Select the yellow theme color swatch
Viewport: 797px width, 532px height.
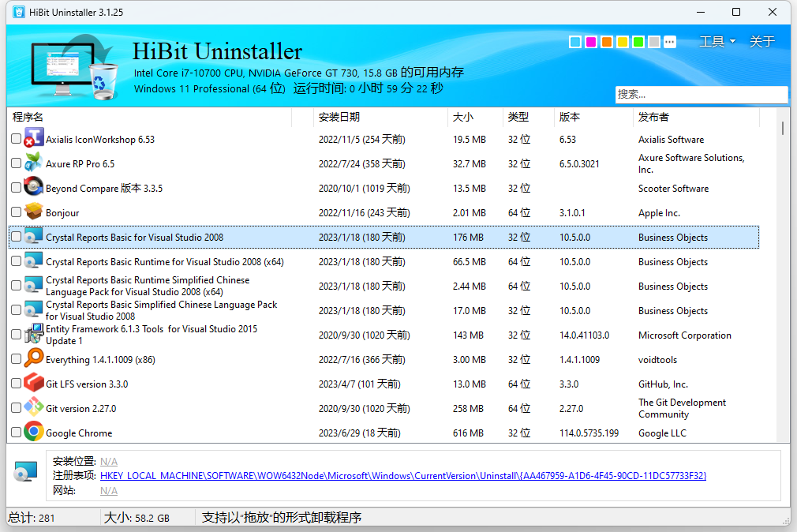623,42
